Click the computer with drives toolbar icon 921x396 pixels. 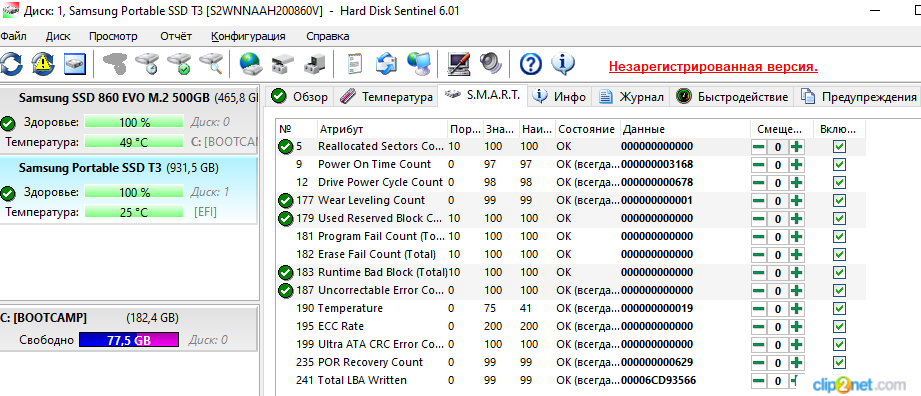pos(314,63)
